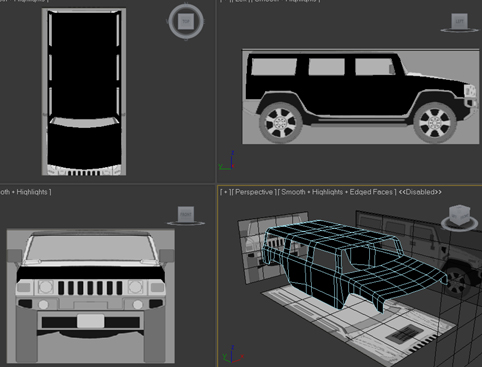Viewport: 482px width, 367px height.
Task: Click the compass ring under the Perspective ViewCube
Action: click(x=460, y=224)
